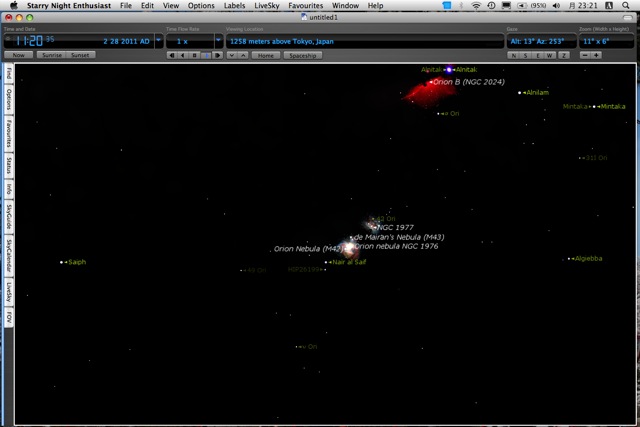Point the gaze South with S

(x=525, y=56)
